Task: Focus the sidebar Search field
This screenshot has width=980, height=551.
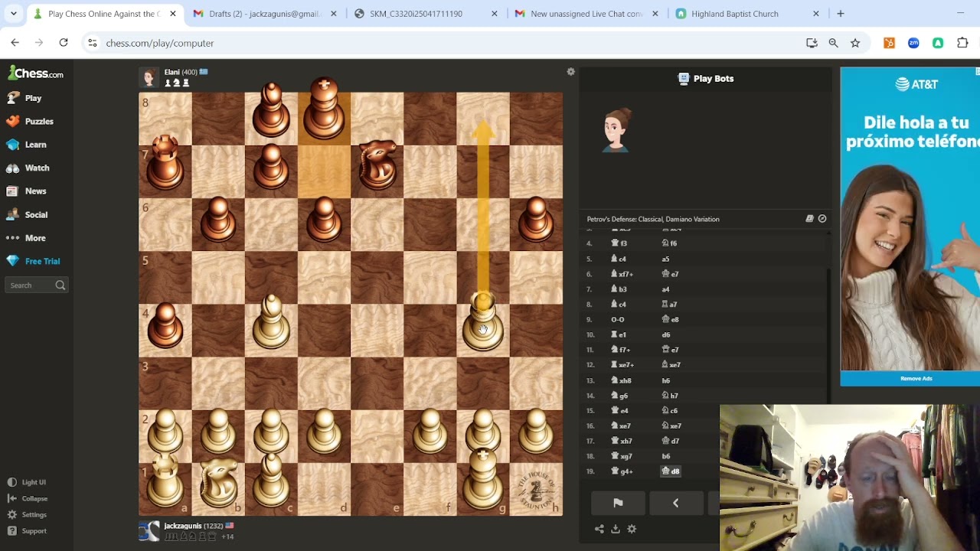Action: [37, 285]
